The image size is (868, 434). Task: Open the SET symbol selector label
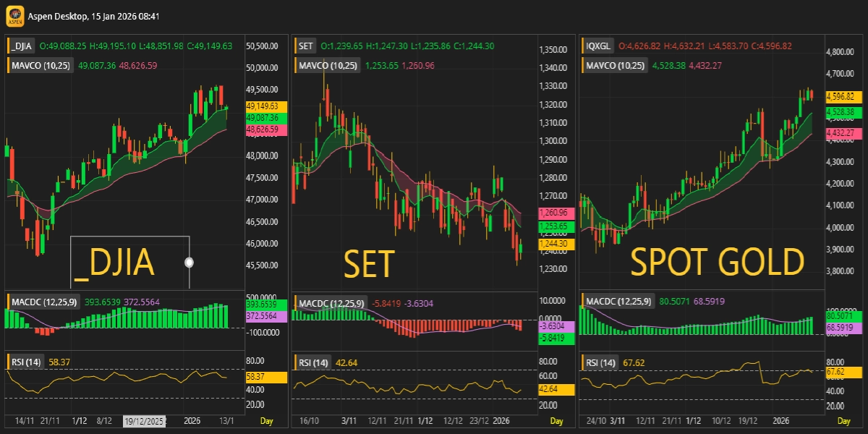tap(306, 46)
